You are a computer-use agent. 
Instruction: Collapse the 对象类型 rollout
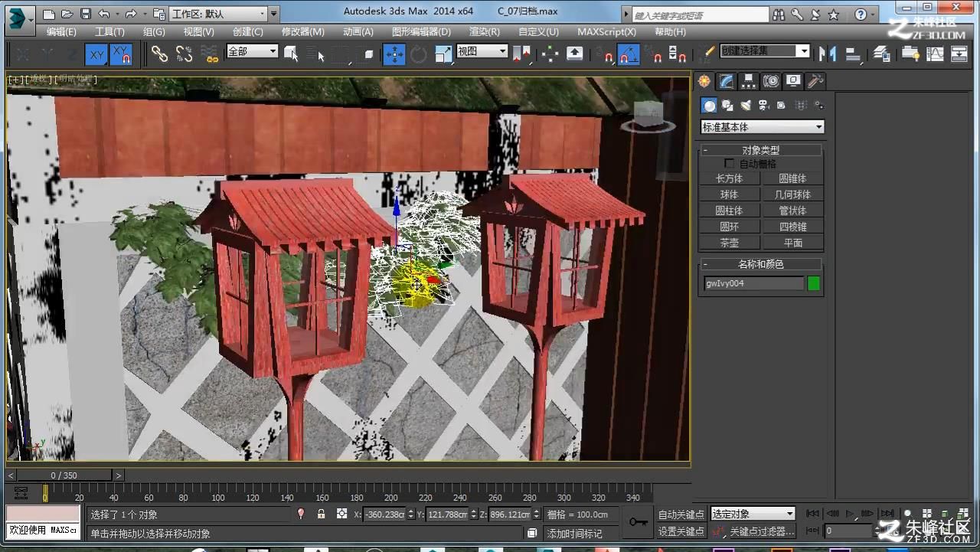click(760, 150)
